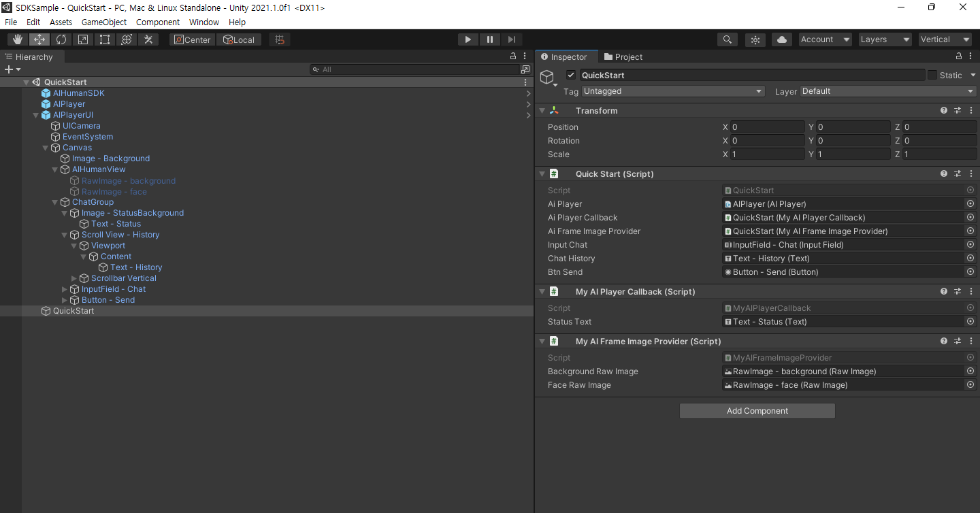Open object picker for Btn Send field
This screenshot has width=980, height=513.
(x=970, y=271)
